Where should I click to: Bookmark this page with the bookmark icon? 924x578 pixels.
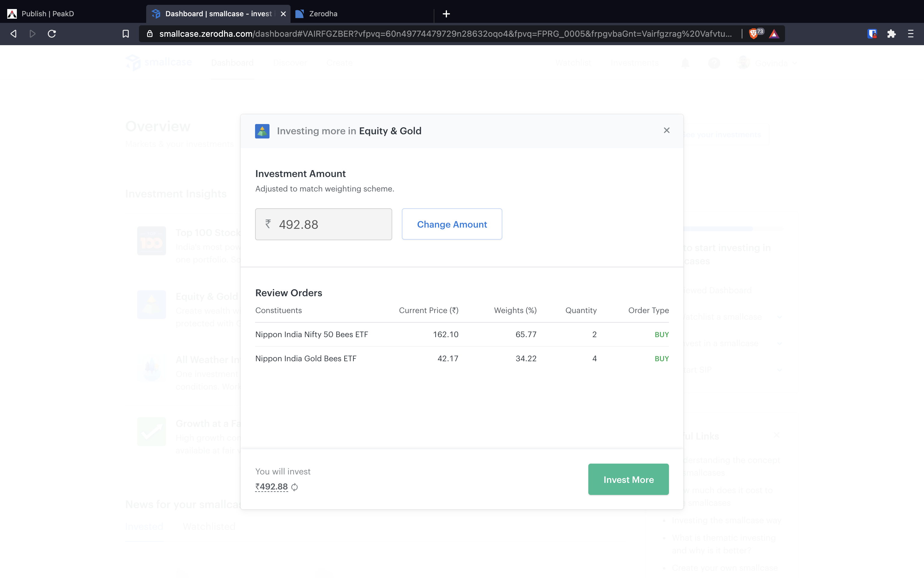point(125,34)
